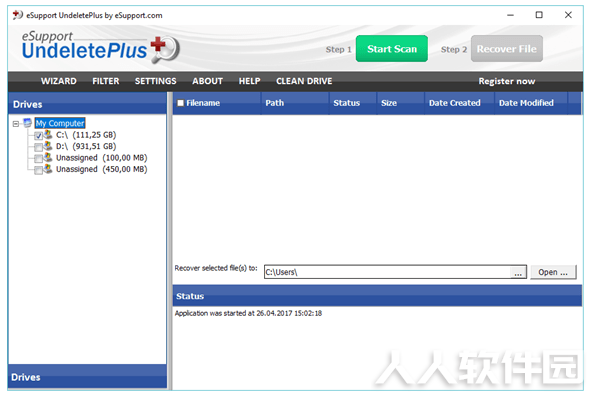Sort by the Date Created column

tap(459, 103)
